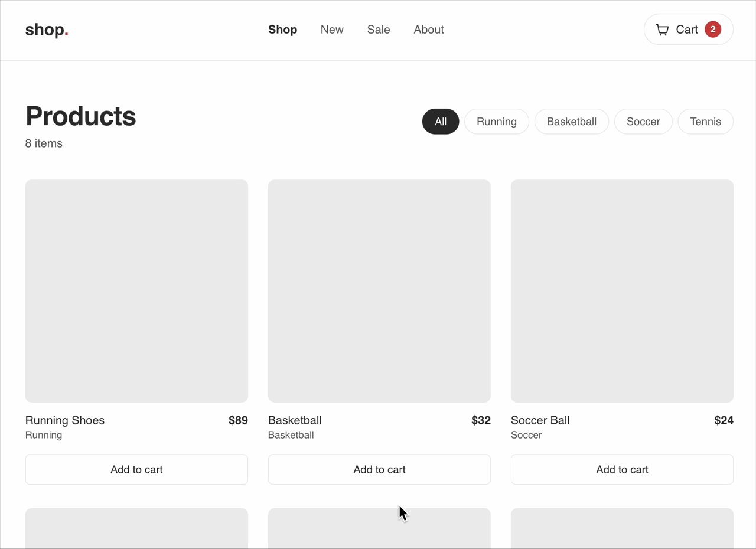Click the Running Shoes product name
This screenshot has height=549, width=756.
coord(65,420)
